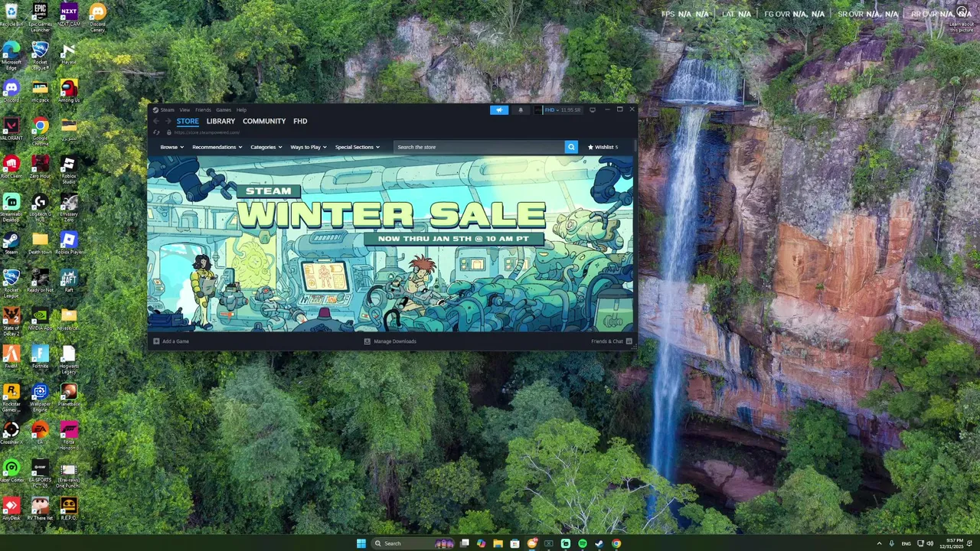Viewport: 980px width, 551px height.
Task: Switch Steam to Big Picture mode icon
Action: (592, 110)
